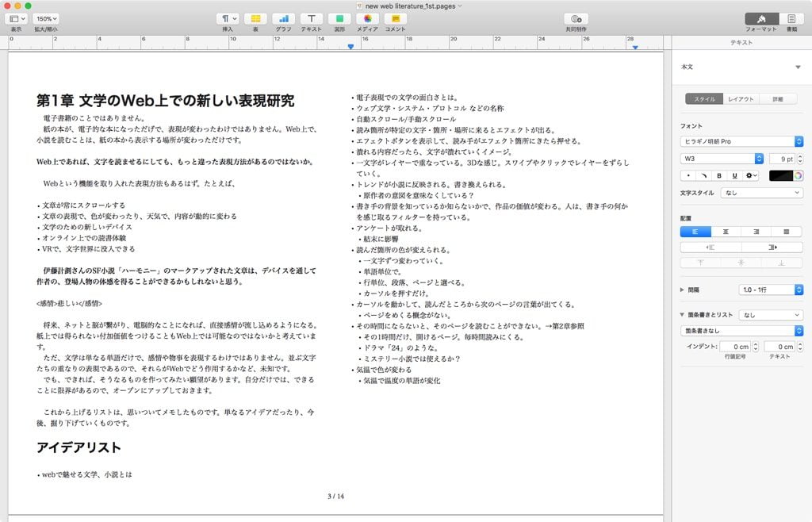
Task: Click the document title dropdown arrow
Action: pos(460,6)
